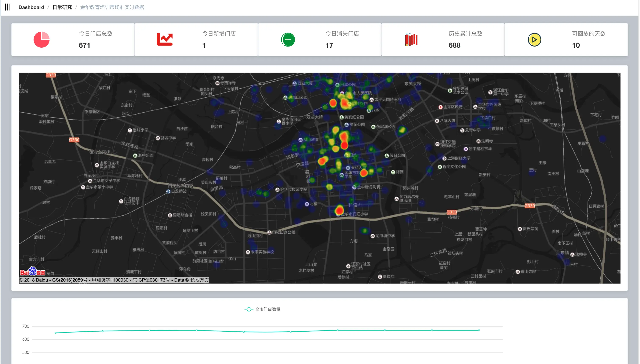Click the 历史累计总数 688 value
640x364 pixels.
(x=454, y=45)
